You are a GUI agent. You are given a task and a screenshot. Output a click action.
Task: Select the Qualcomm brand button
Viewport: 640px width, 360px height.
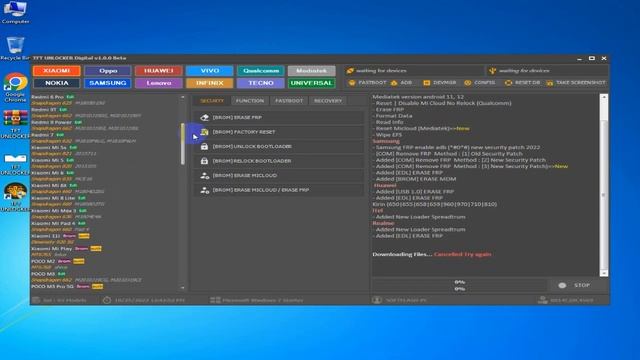pyautogui.click(x=261, y=71)
